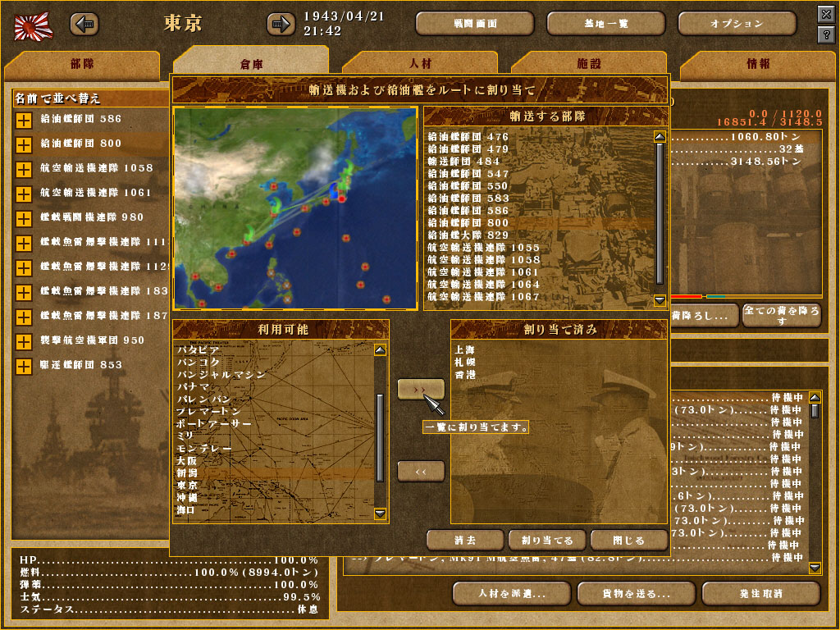Open the 人材 tab
Viewport: 840px width, 630px height.
coord(420,64)
